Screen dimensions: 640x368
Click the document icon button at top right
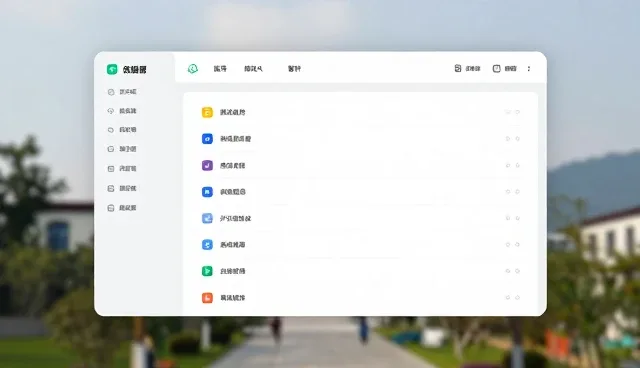[x=467, y=69]
